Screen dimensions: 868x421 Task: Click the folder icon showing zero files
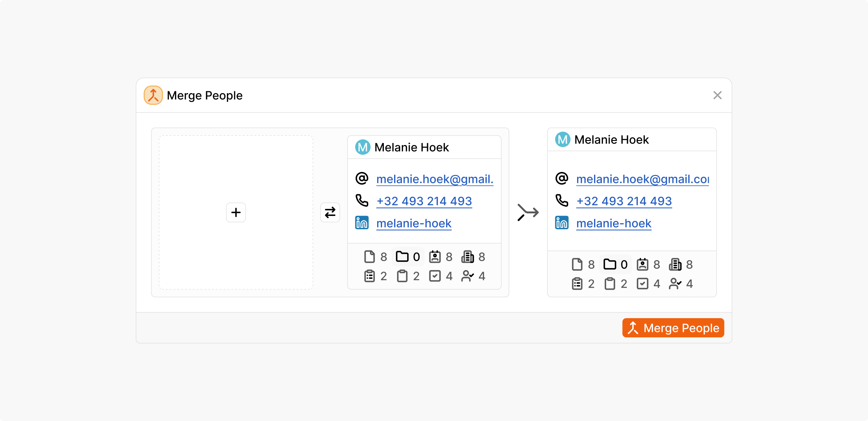pos(403,256)
